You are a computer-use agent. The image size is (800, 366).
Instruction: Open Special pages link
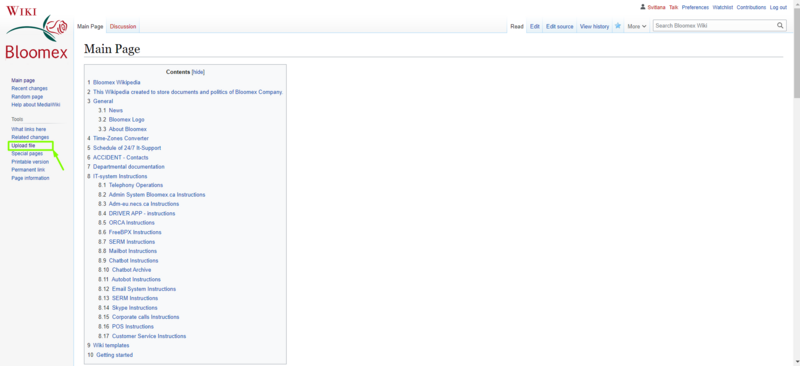(27, 154)
